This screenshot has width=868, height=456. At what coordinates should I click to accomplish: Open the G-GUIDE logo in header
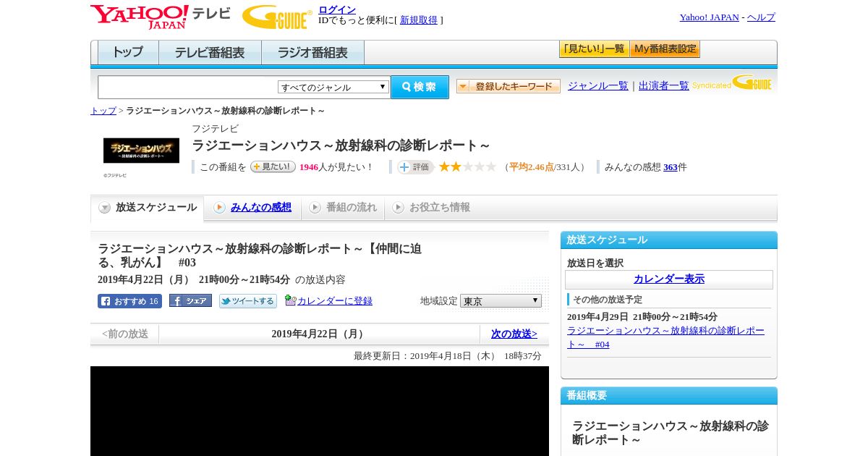coord(277,17)
